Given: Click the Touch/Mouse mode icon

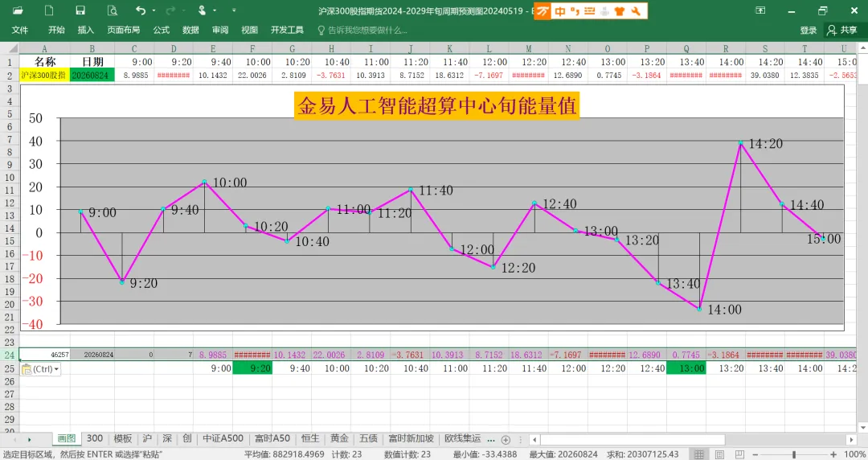Looking at the screenshot, I should tap(202, 10).
